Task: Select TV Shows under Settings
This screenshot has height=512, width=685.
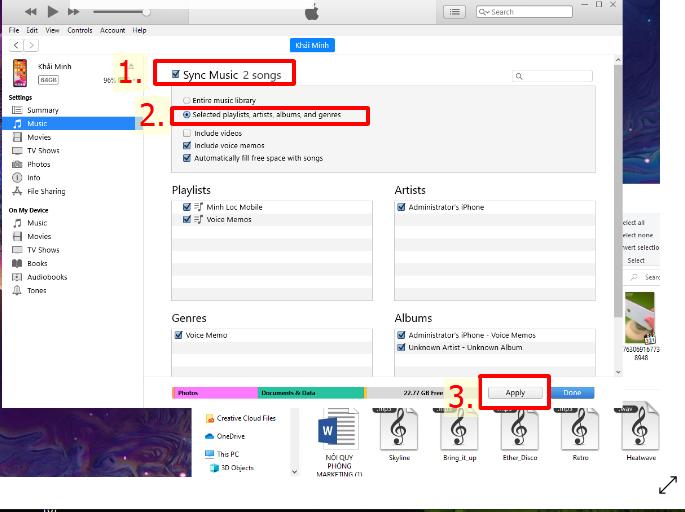Action: point(43,151)
